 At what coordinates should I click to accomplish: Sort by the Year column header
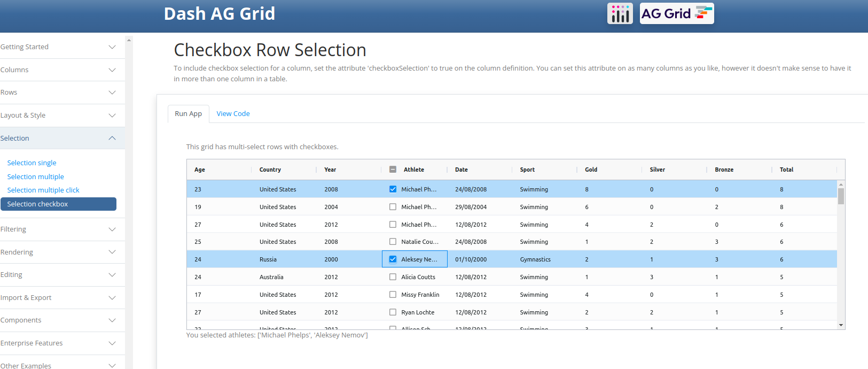point(330,170)
